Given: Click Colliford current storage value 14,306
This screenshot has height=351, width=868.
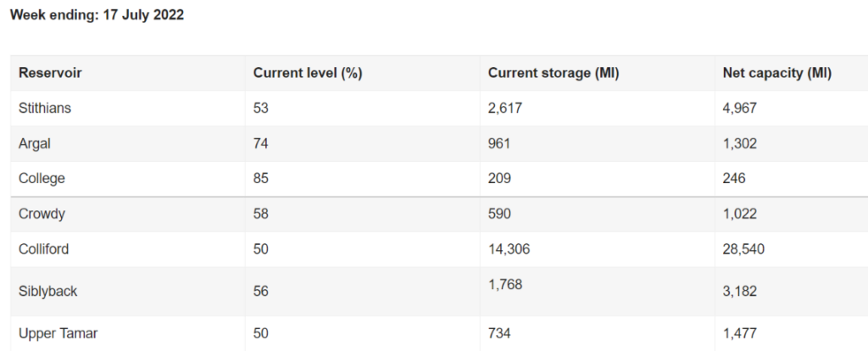Looking at the screenshot, I should click(x=509, y=249).
